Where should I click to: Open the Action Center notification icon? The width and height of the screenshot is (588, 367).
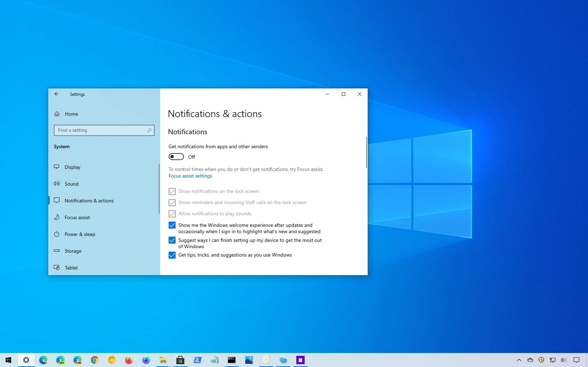pos(576,360)
